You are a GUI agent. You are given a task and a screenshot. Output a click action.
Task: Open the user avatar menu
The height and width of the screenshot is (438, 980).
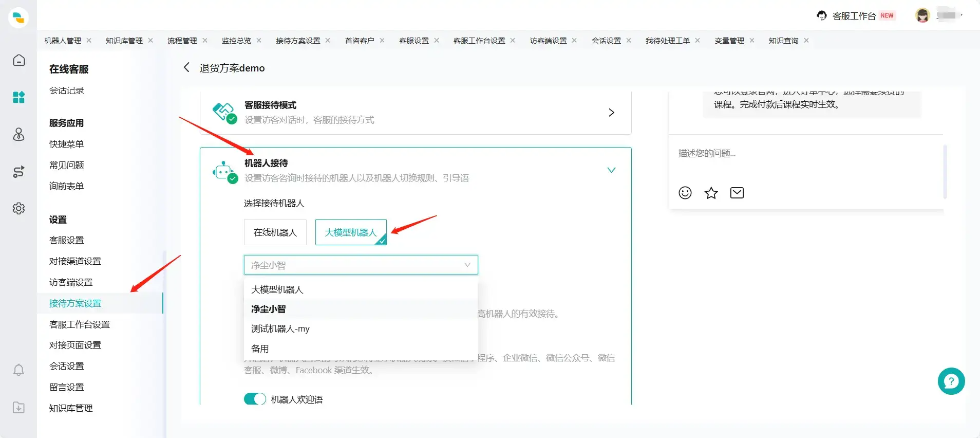click(x=922, y=15)
